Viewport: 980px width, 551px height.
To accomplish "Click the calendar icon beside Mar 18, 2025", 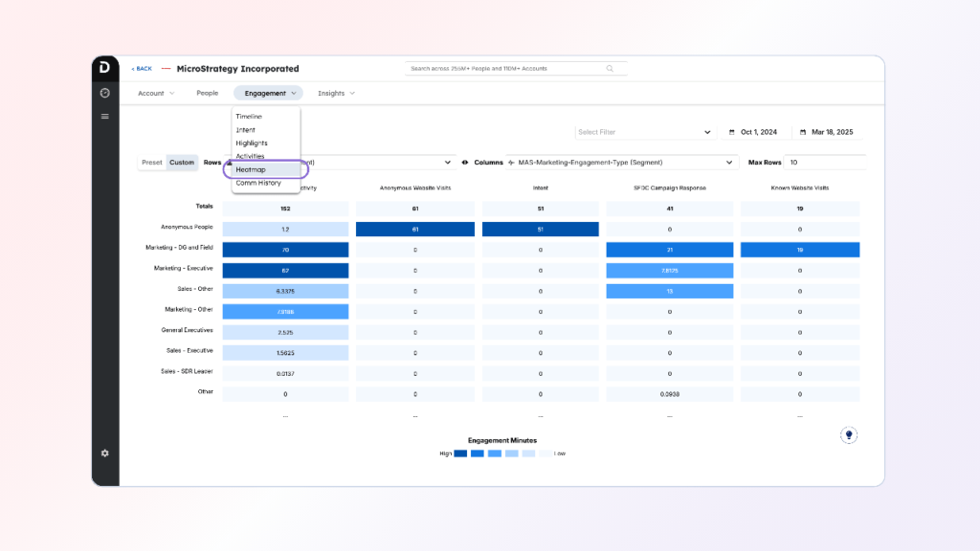I will tap(804, 132).
